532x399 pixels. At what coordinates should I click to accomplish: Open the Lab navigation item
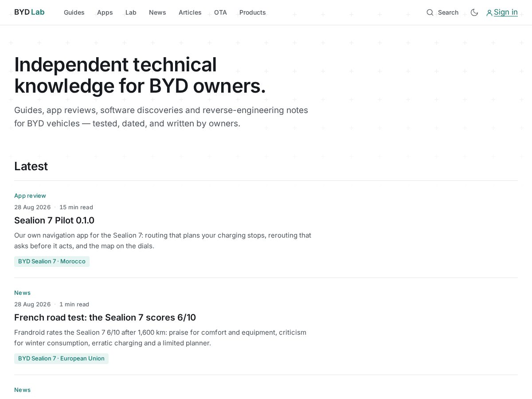tap(131, 12)
